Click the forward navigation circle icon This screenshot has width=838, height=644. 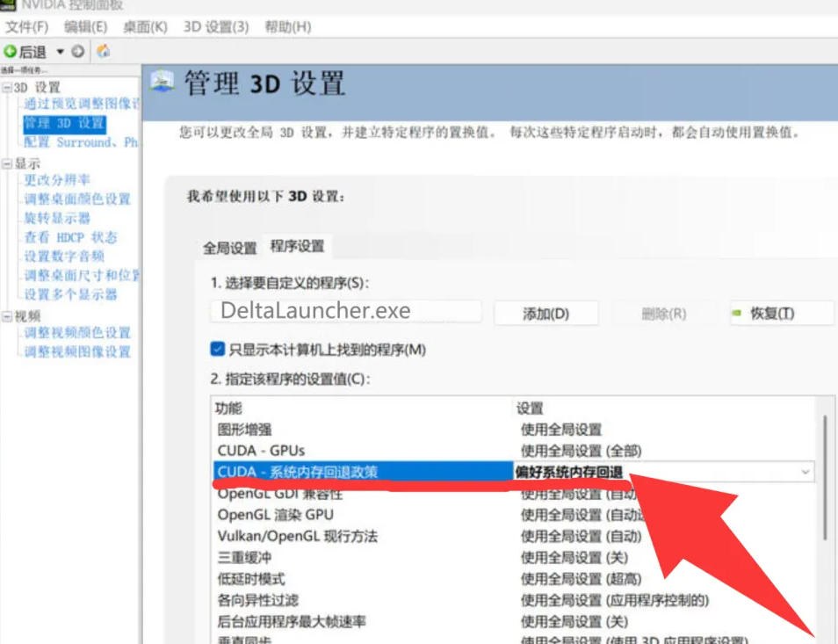[78, 50]
